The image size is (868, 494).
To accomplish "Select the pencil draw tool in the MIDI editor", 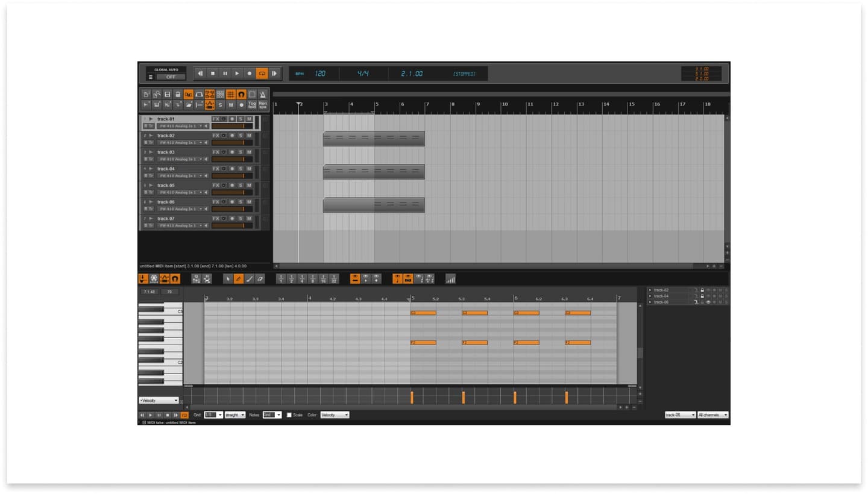I will tap(238, 278).
